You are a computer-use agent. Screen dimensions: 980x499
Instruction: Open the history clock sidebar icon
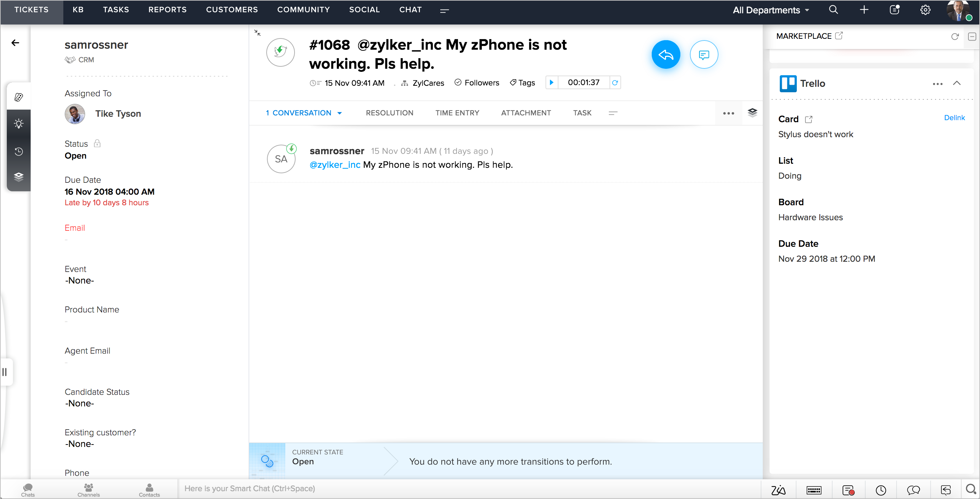click(x=19, y=151)
